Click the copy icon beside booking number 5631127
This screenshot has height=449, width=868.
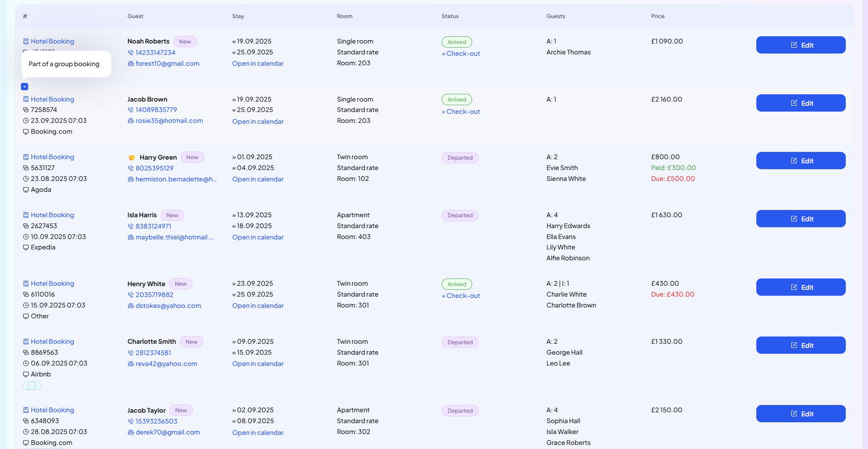[26, 168]
